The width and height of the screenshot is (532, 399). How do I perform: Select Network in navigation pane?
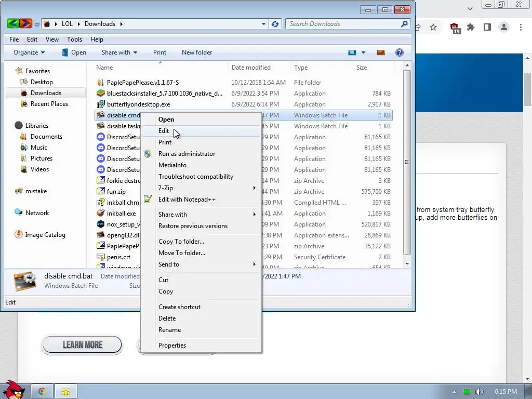(37, 212)
